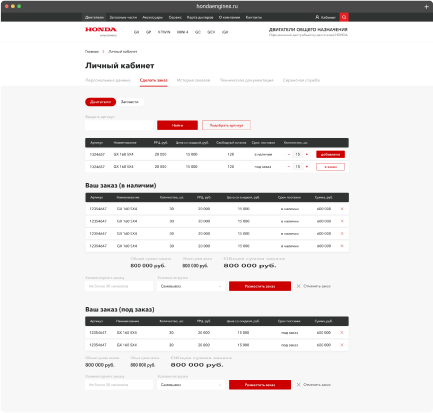
Task: Click the red Найти search button
Action: (177, 125)
